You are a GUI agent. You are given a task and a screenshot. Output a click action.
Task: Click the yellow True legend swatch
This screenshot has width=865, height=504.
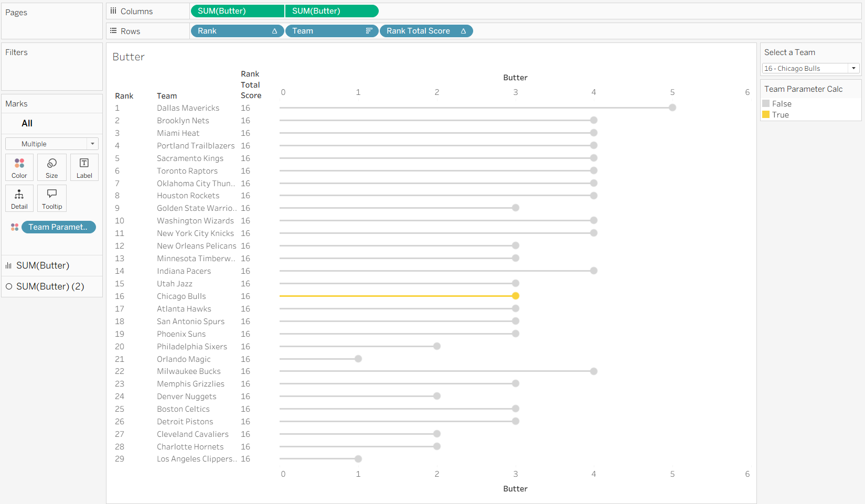pyautogui.click(x=766, y=115)
